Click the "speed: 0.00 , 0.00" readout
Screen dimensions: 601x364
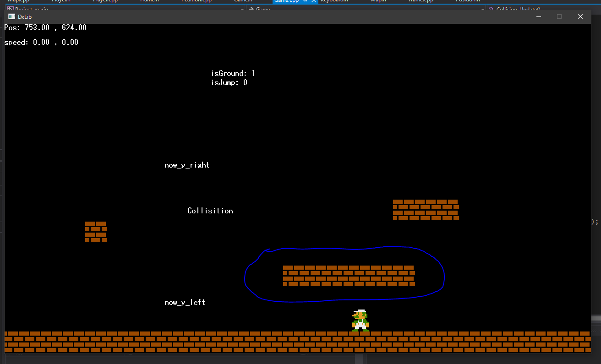click(41, 42)
